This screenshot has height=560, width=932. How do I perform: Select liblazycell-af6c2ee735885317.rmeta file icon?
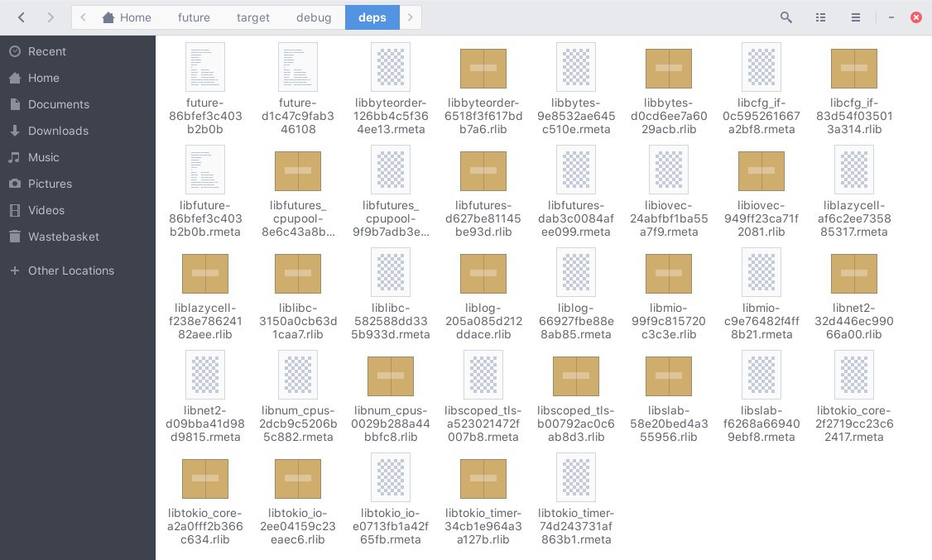point(854,170)
